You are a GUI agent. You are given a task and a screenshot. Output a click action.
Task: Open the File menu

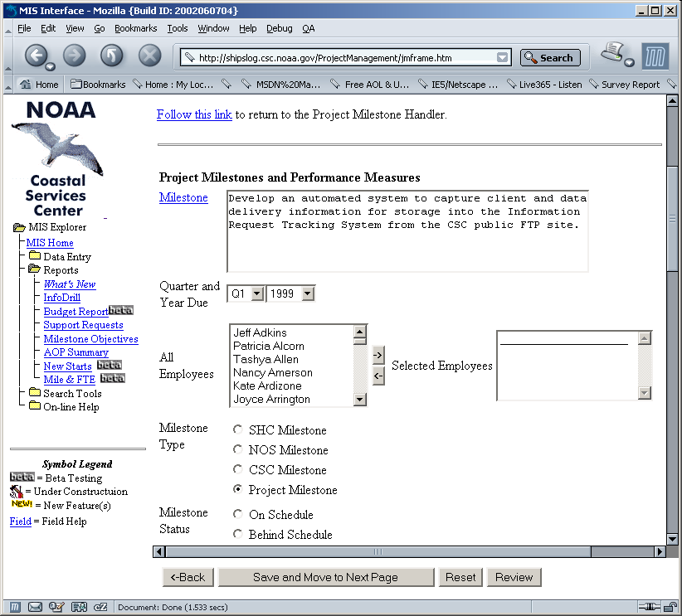click(x=24, y=28)
